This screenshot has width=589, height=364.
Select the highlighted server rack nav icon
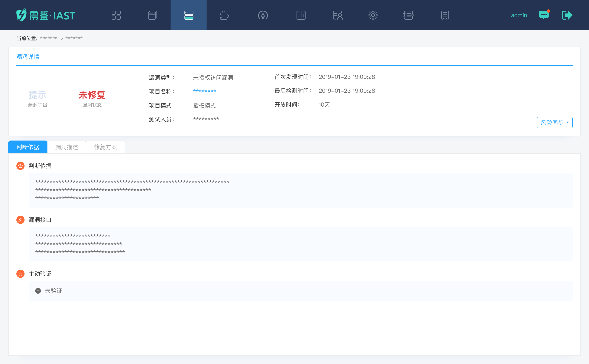click(189, 15)
